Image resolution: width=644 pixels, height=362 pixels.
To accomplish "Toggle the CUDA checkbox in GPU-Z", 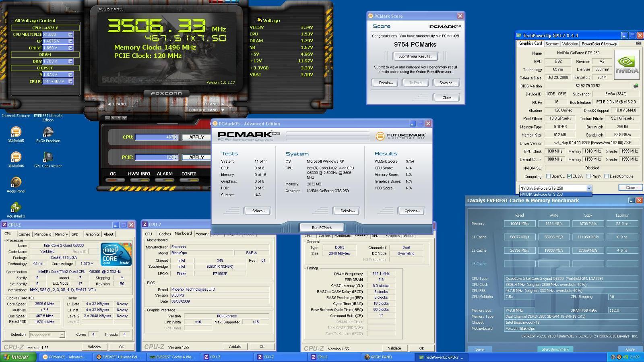I will click(x=569, y=176).
